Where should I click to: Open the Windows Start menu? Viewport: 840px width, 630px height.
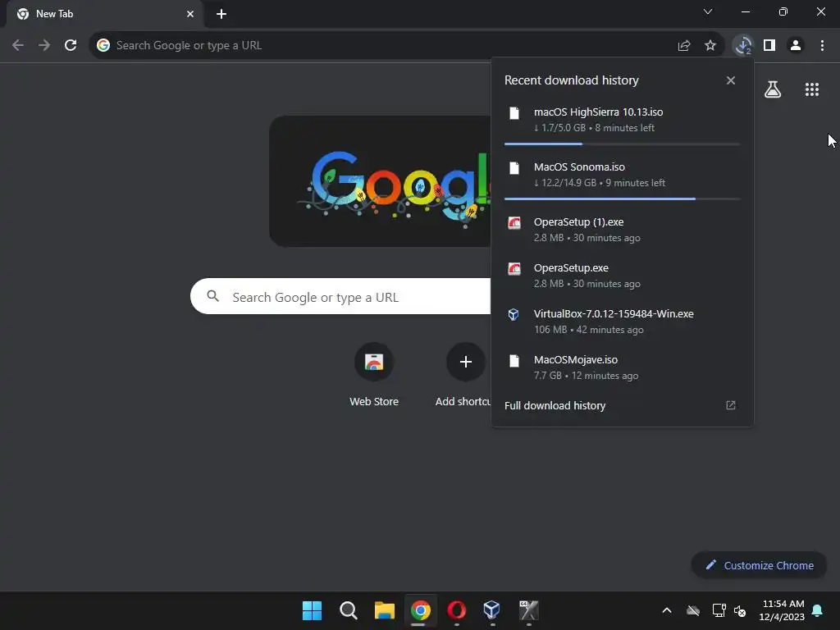(312, 610)
